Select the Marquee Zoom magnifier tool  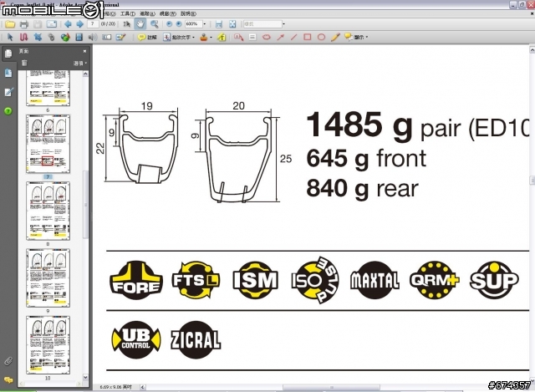coord(154,24)
